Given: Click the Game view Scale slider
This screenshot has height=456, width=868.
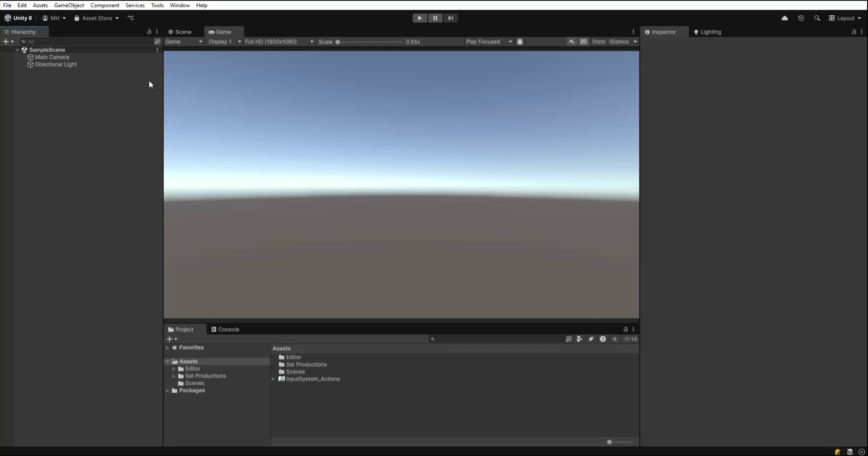Looking at the screenshot, I should (370, 42).
